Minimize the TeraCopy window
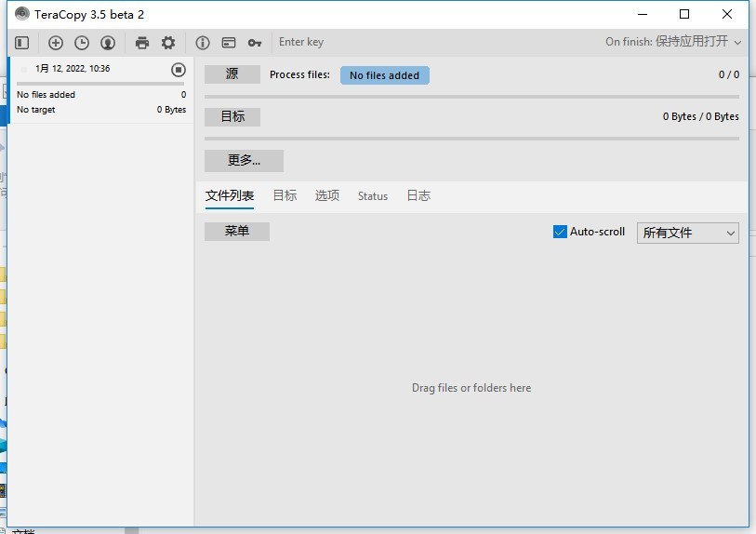This screenshot has height=534, width=756. click(643, 15)
